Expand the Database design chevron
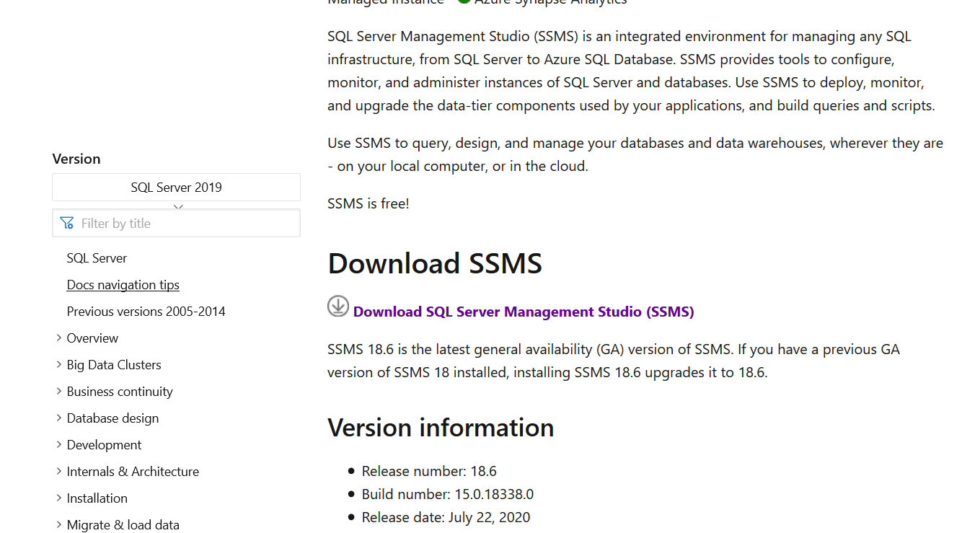The height and width of the screenshot is (533, 980). (58, 418)
